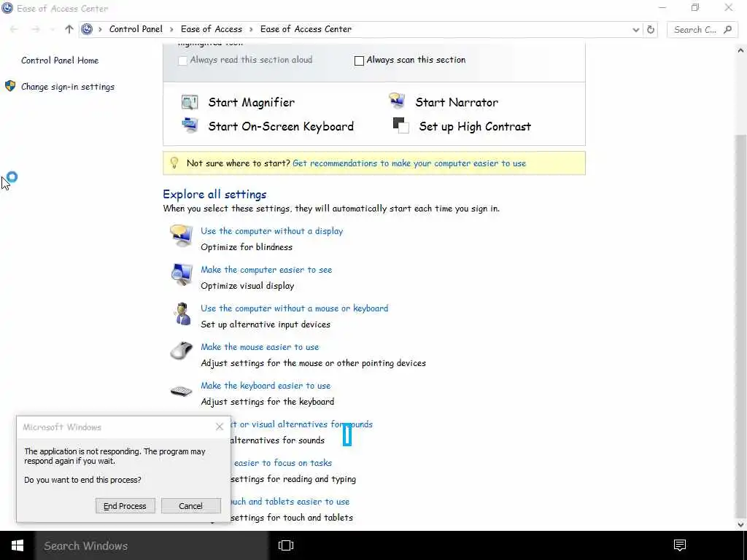
Task: Click the Explore all settings heading
Action: pyautogui.click(x=215, y=194)
